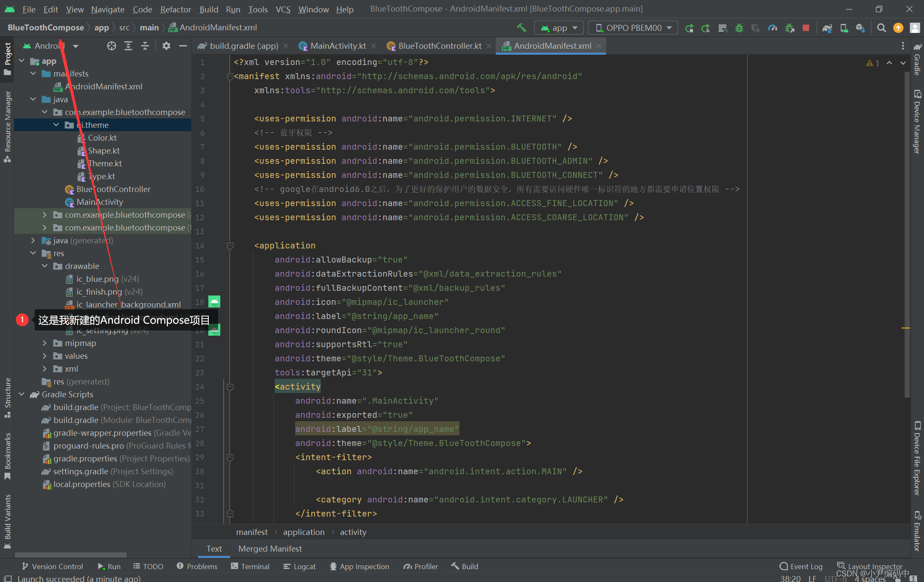The width and height of the screenshot is (924, 582).
Task: Click the warning indicator top-right corner
Action: point(871,63)
